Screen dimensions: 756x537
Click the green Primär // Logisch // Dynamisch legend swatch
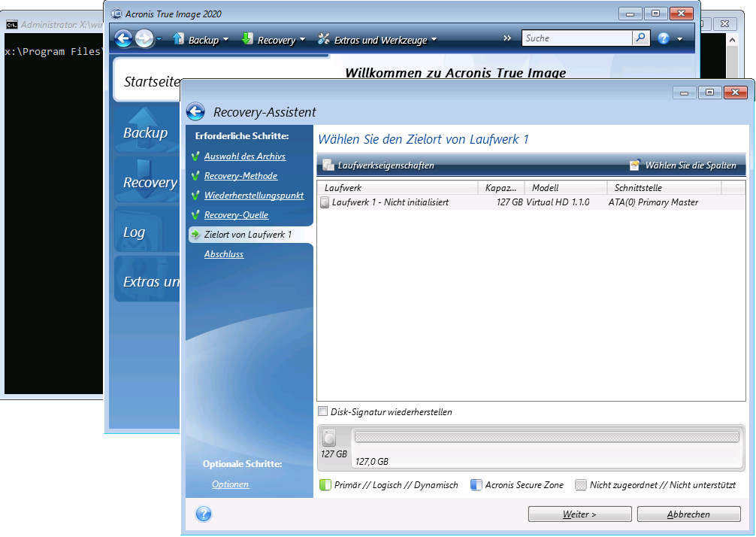pyautogui.click(x=325, y=485)
